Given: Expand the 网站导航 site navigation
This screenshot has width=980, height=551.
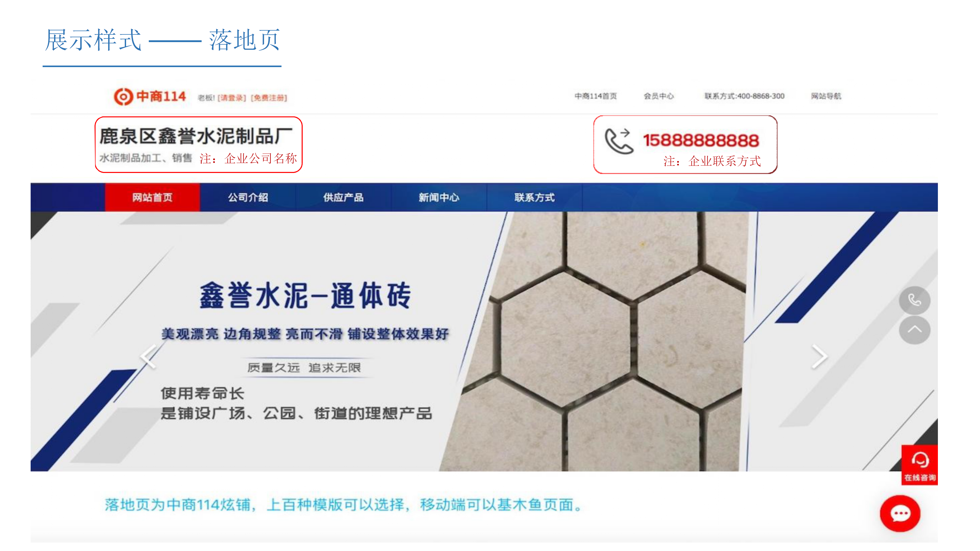Looking at the screenshot, I should pos(826,96).
